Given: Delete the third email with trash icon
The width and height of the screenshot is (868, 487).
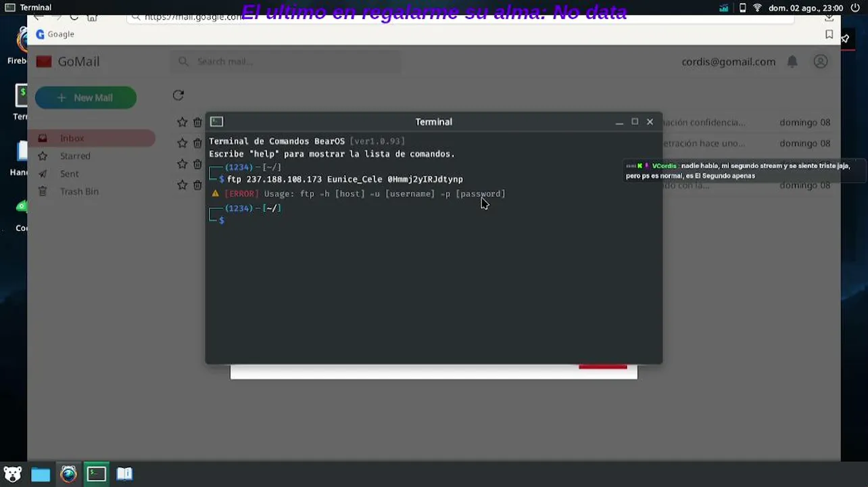Looking at the screenshot, I should pos(197,164).
